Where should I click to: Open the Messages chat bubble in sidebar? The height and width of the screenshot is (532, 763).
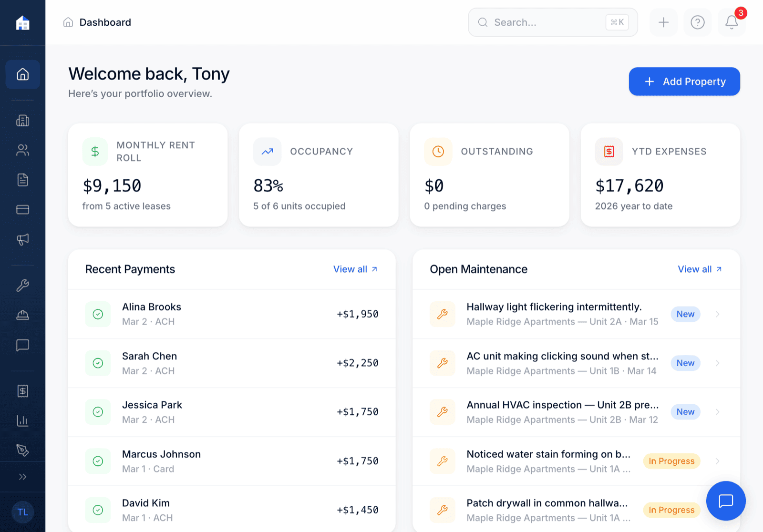(22, 345)
